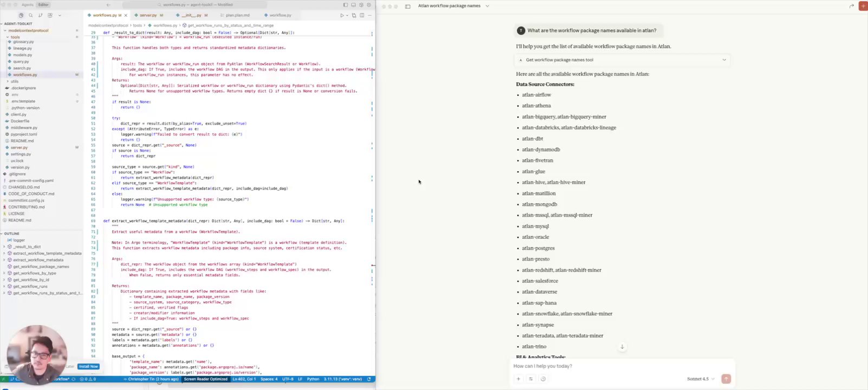The width and height of the screenshot is (868, 390).
Task: Split the editor with the split icon
Action: 362,15
